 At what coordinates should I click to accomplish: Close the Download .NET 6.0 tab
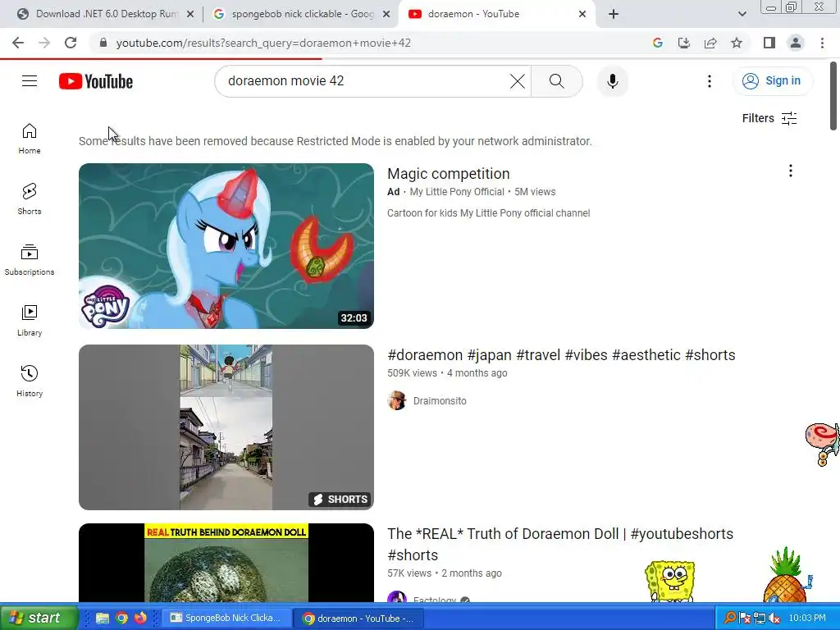coord(190,14)
